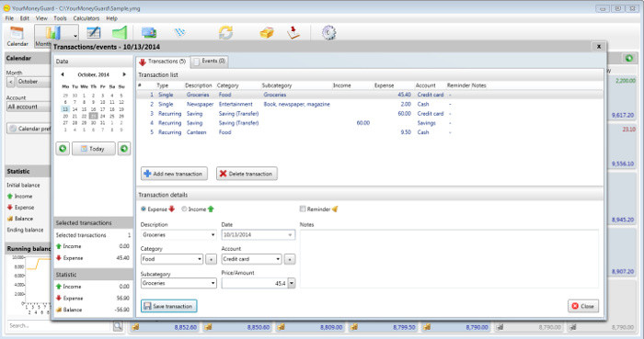Click Add new transaction button
644x339 pixels.
pyautogui.click(x=174, y=174)
